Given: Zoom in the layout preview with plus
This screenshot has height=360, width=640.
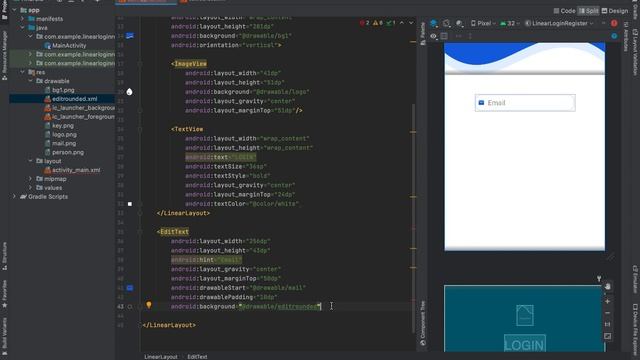Looking at the screenshot, I should pyautogui.click(x=607, y=301).
